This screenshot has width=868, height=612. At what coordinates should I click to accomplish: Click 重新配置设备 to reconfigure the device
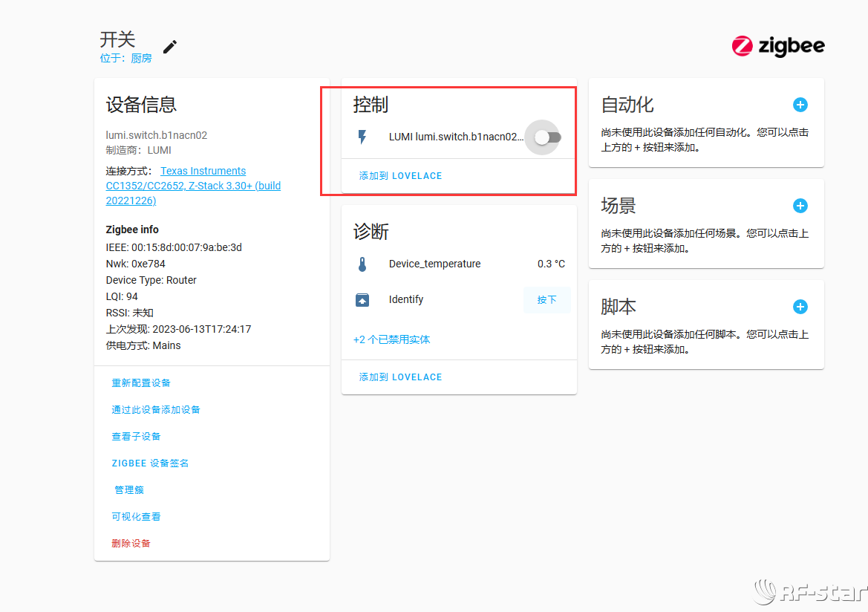141,382
